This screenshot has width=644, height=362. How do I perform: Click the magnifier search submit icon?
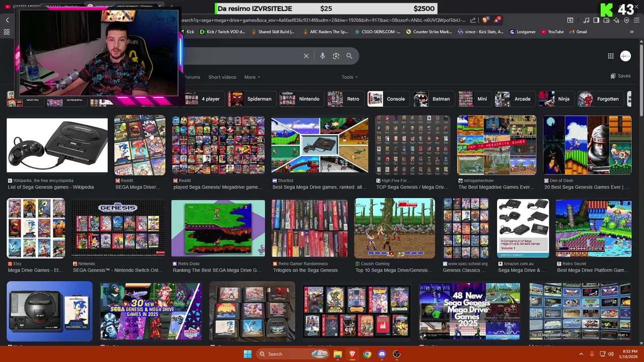click(349, 56)
